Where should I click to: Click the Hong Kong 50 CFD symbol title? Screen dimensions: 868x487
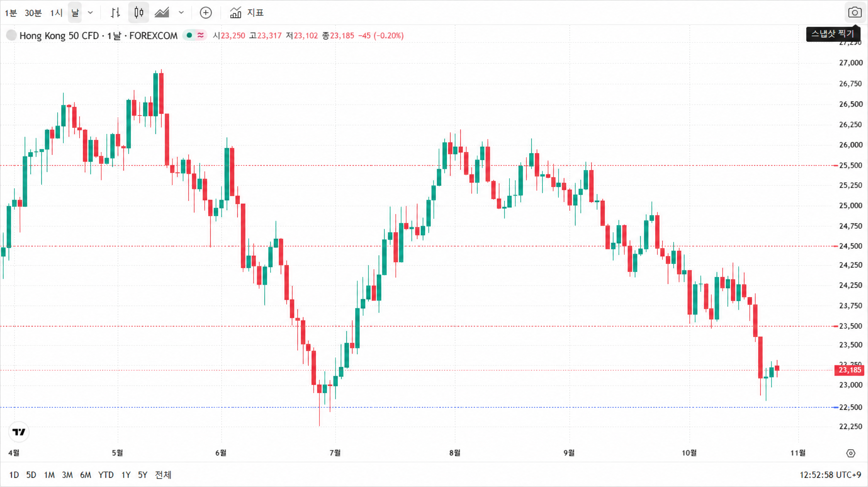click(x=98, y=36)
